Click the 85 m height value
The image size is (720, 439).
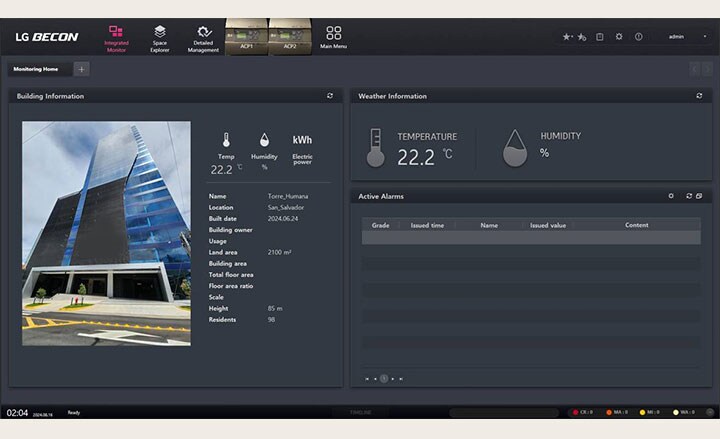[275, 309]
